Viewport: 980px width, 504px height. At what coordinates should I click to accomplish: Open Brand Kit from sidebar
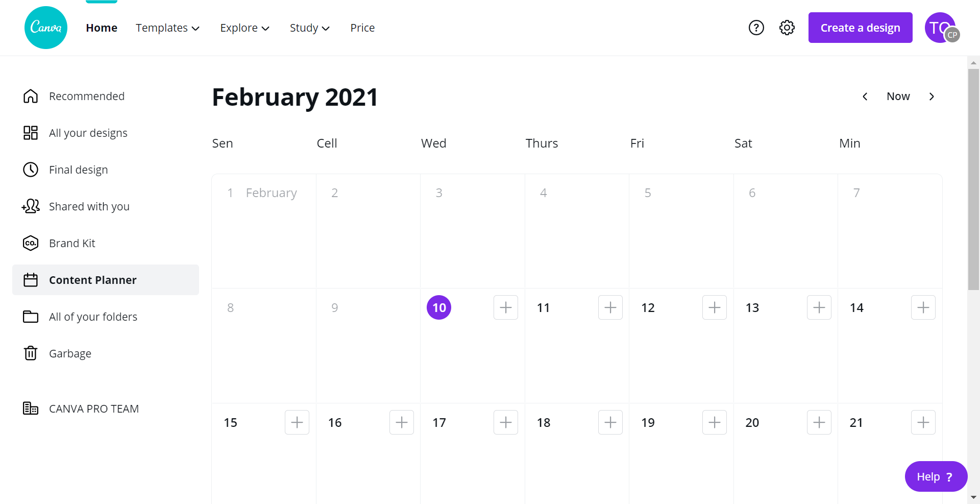click(x=72, y=243)
